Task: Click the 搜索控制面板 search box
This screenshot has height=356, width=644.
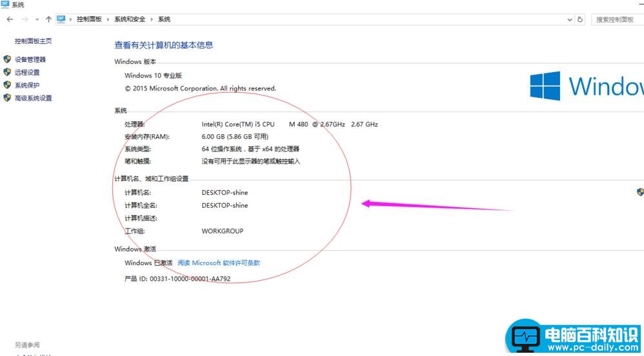Action: point(618,19)
